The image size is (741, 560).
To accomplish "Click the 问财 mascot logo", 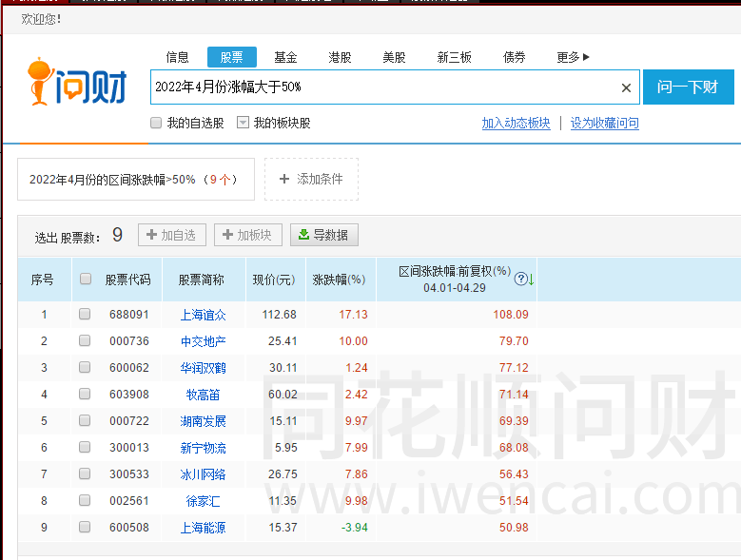I will click(77, 82).
